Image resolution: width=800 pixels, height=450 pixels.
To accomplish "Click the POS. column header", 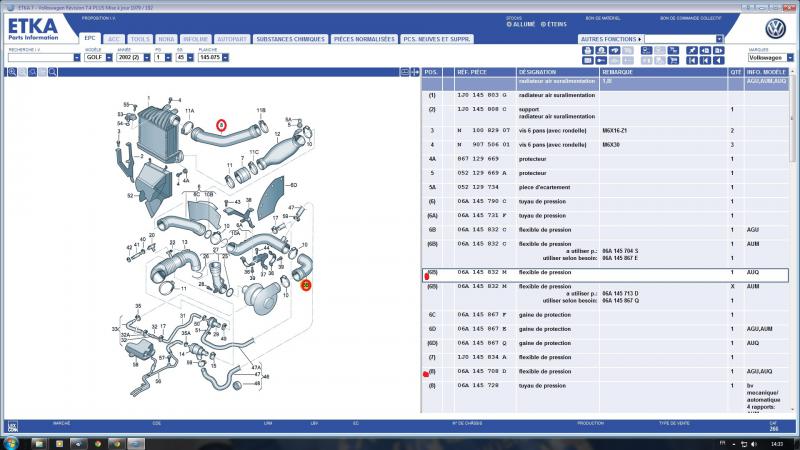I will click(x=431, y=72).
